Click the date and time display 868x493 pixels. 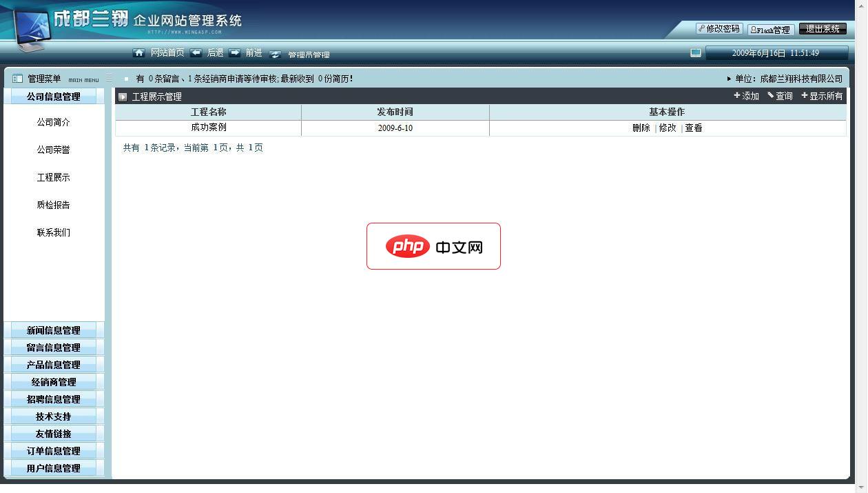pyautogui.click(x=776, y=53)
